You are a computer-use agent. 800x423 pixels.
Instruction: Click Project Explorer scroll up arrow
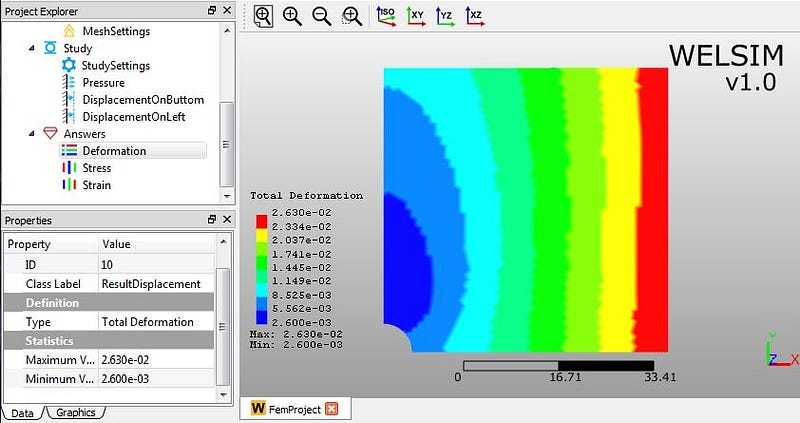point(227,31)
